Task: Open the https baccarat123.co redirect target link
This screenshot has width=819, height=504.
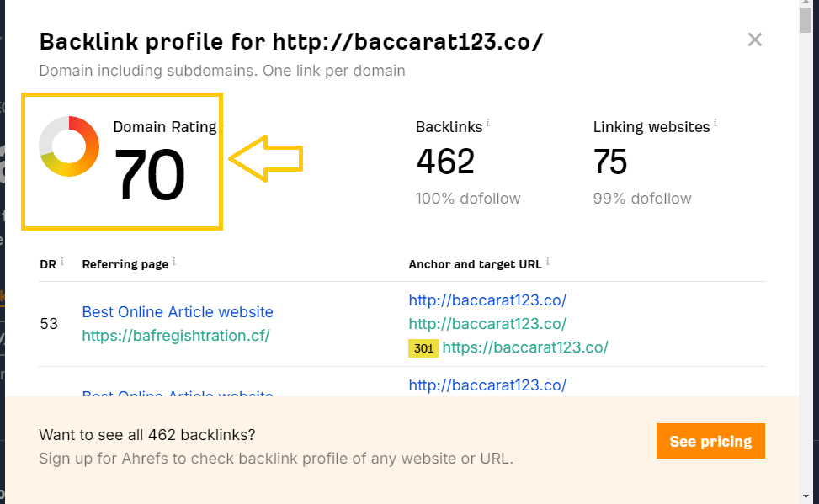Action: pyautogui.click(x=524, y=347)
